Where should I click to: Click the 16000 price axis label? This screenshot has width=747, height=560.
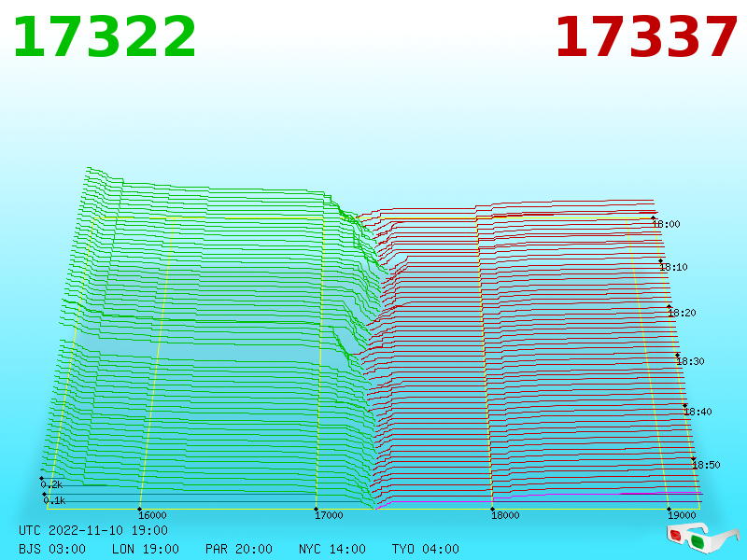[x=152, y=515]
